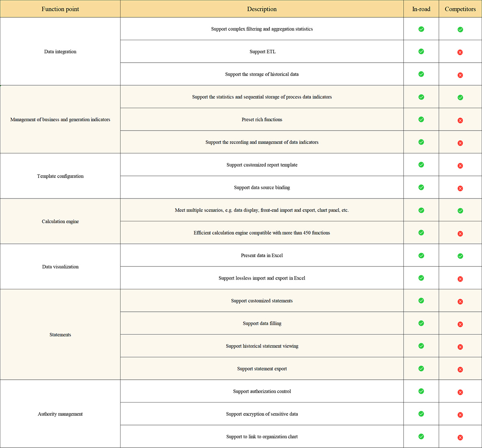Select the Data integration category cell

pyautogui.click(x=60, y=51)
